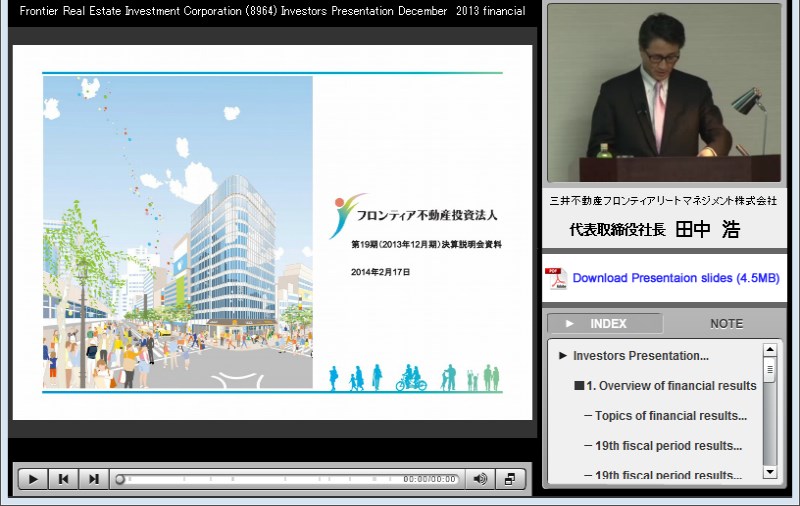Skip to the next slide chapter
Image resolution: width=800 pixels, height=506 pixels.
(x=93, y=479)
